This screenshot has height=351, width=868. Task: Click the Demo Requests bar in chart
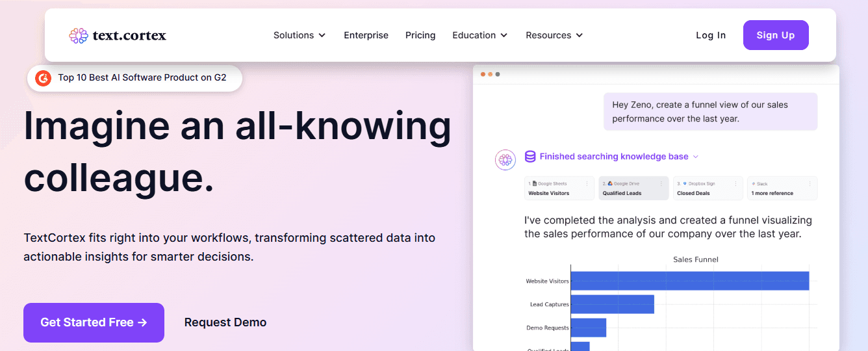click(589, 328)
